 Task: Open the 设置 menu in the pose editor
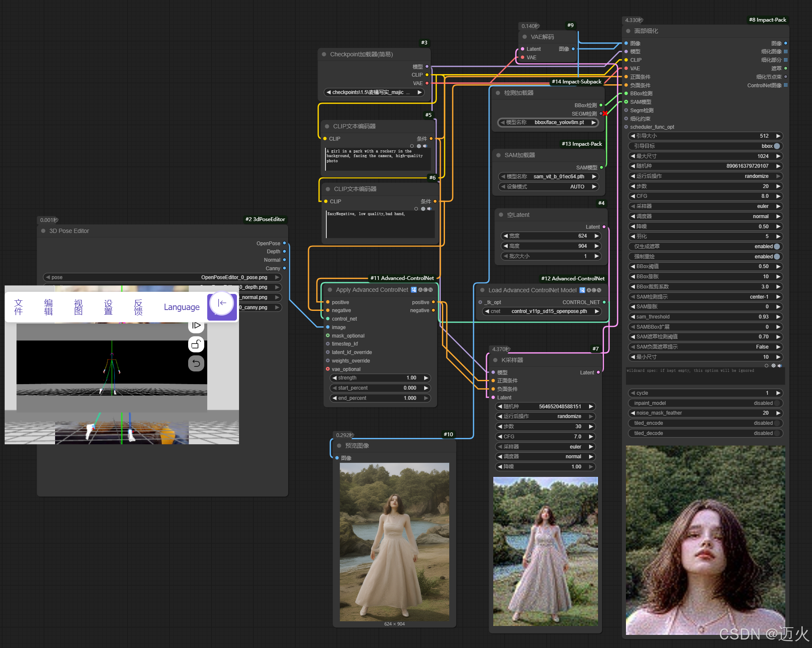pos(108,307)
